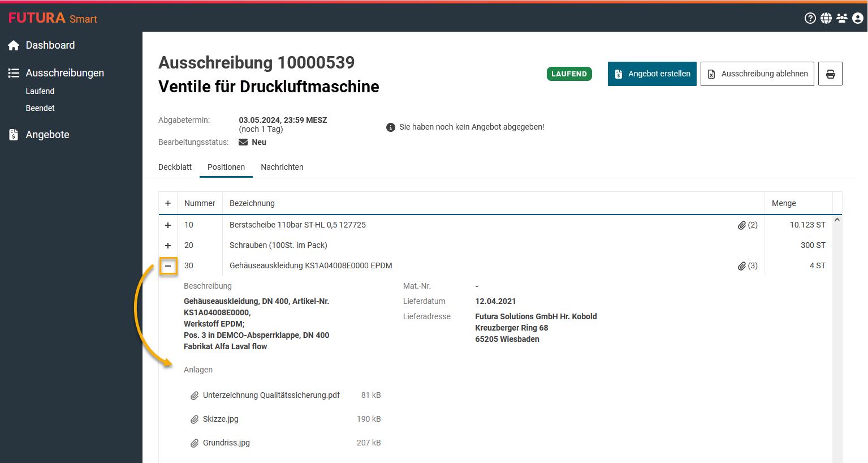
Task: Open Laufend in the sidebar
Action: click(x=40, y=91)
